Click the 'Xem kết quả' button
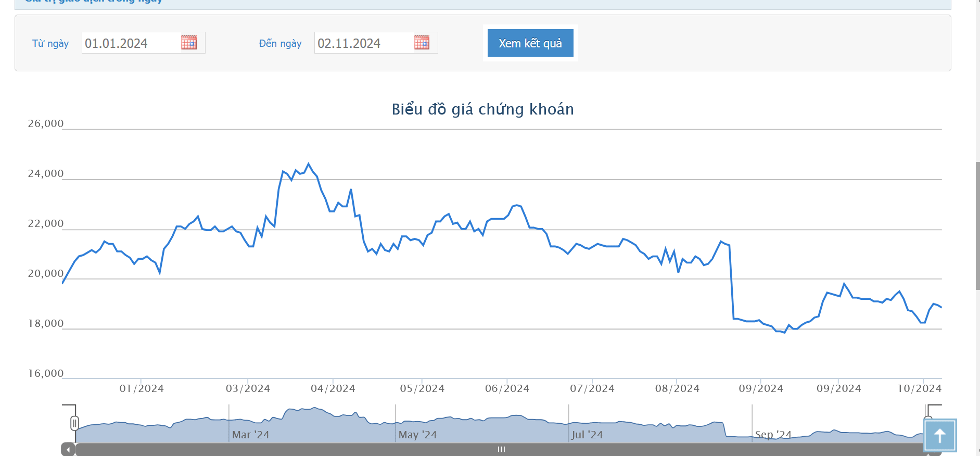The height and width of the screenshot is (456, 980). (530, 43)
